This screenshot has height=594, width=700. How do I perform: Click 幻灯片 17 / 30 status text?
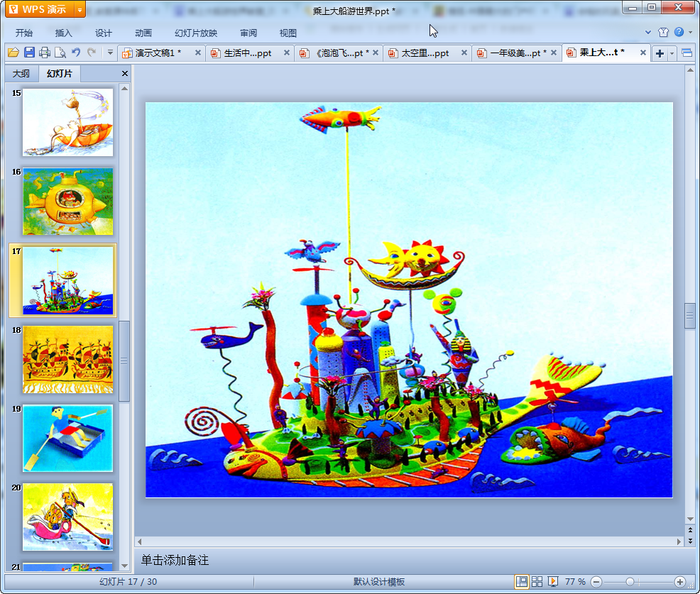click(x=128, y=581)
